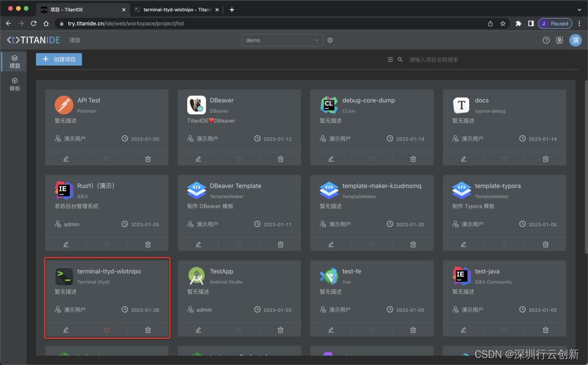The image size is (588, 365).
Task: Toggle power on the DBeaver project card
Action: [239, 159]
